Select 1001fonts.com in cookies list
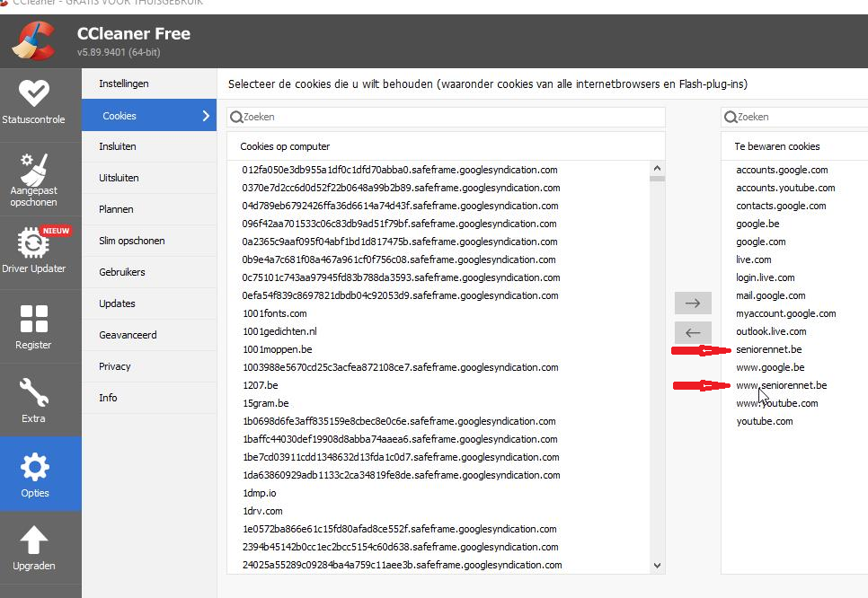868x598 pixels. [274, 313]
